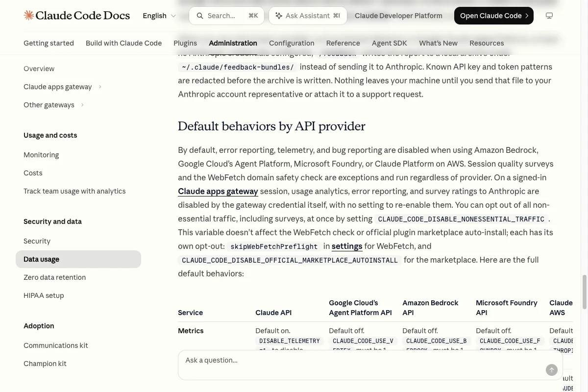This screenshot has height=392, width=588.
Task: Click the Ask a question input
Action: (x=370, y=365)
